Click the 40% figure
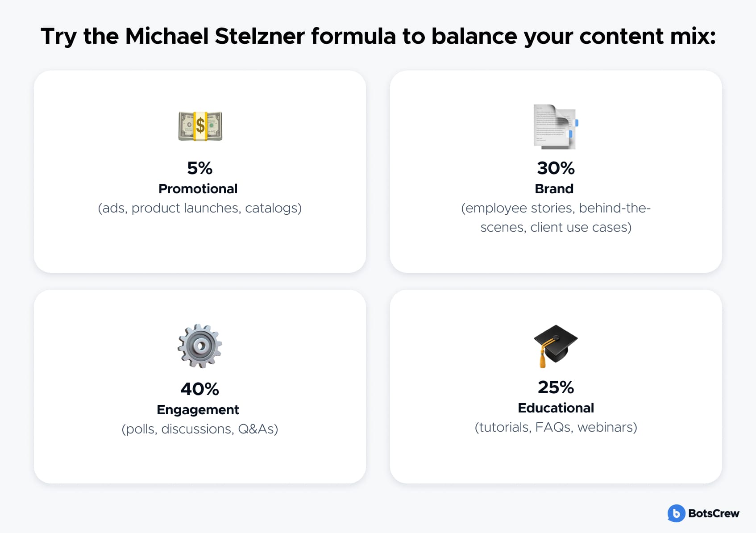This screenshot has height=533, width=756. point(199,389)
